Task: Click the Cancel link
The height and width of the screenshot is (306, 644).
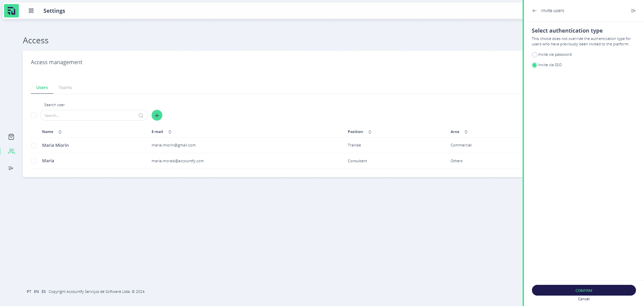Action: pos(584,299)
